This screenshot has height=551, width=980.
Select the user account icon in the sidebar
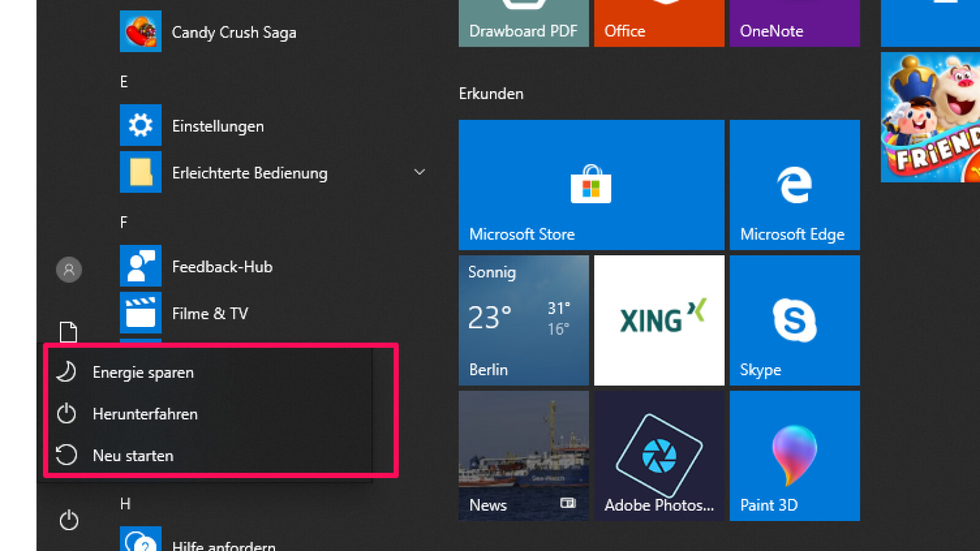[x=69, y=270]
